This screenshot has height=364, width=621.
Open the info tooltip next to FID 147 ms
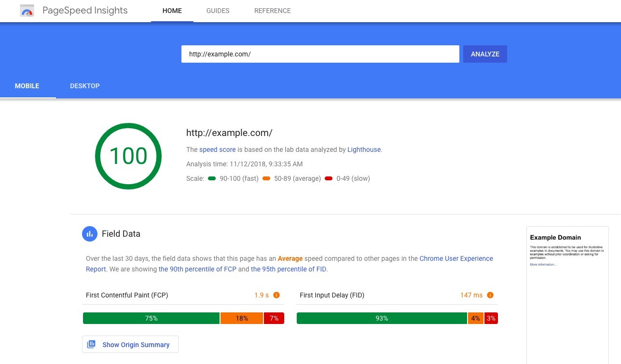[490, 295]
